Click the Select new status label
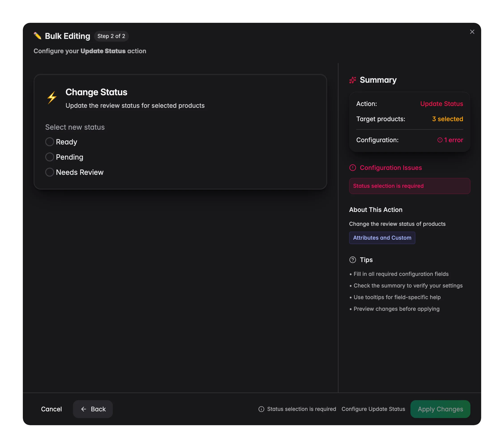This screenshot has width=504, height=448. click(x=75, y=127)
